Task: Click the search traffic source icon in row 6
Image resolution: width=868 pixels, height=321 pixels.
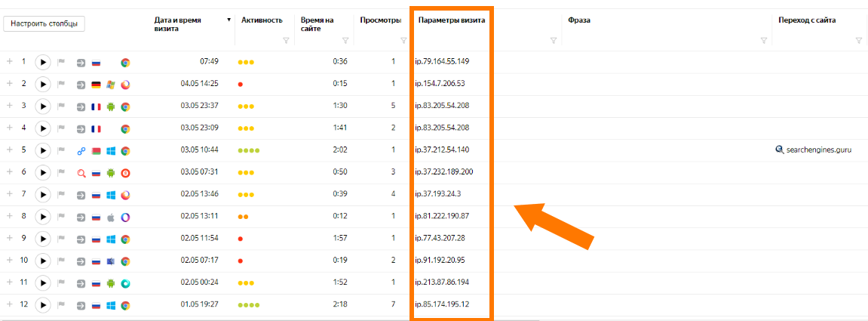Action: tap(81, 173)
